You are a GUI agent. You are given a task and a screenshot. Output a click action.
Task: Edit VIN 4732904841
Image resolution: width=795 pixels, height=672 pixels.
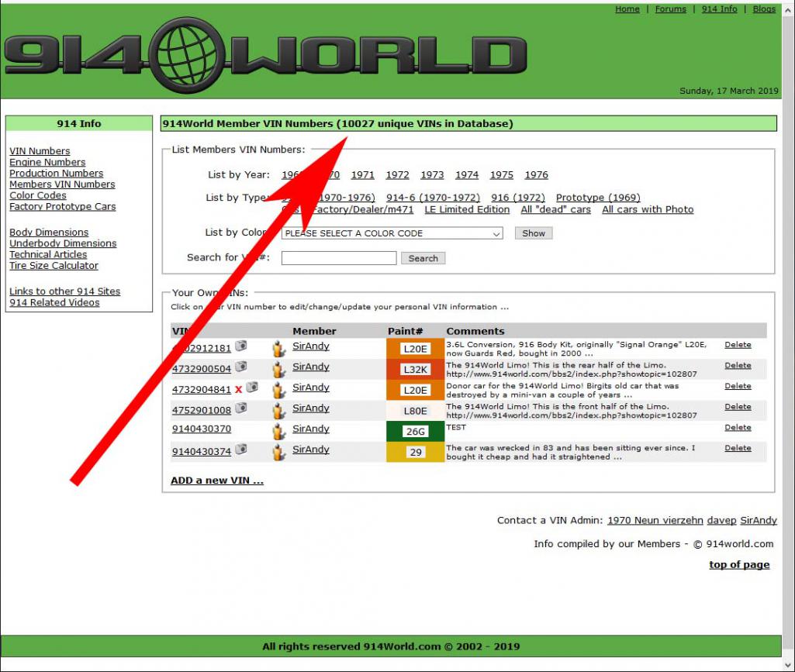pos(202,390)
